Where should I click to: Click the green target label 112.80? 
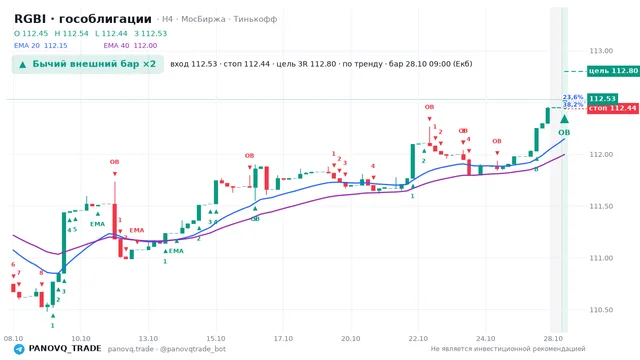tap(613, 71)
